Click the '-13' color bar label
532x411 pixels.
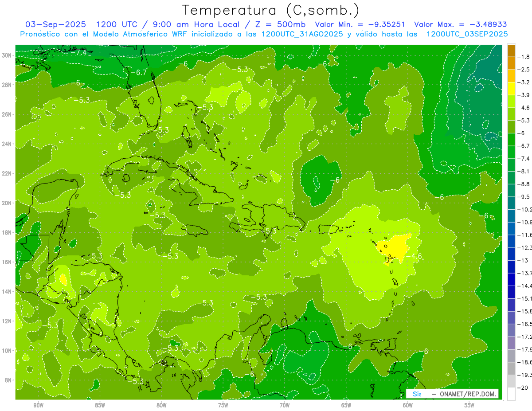523,260
